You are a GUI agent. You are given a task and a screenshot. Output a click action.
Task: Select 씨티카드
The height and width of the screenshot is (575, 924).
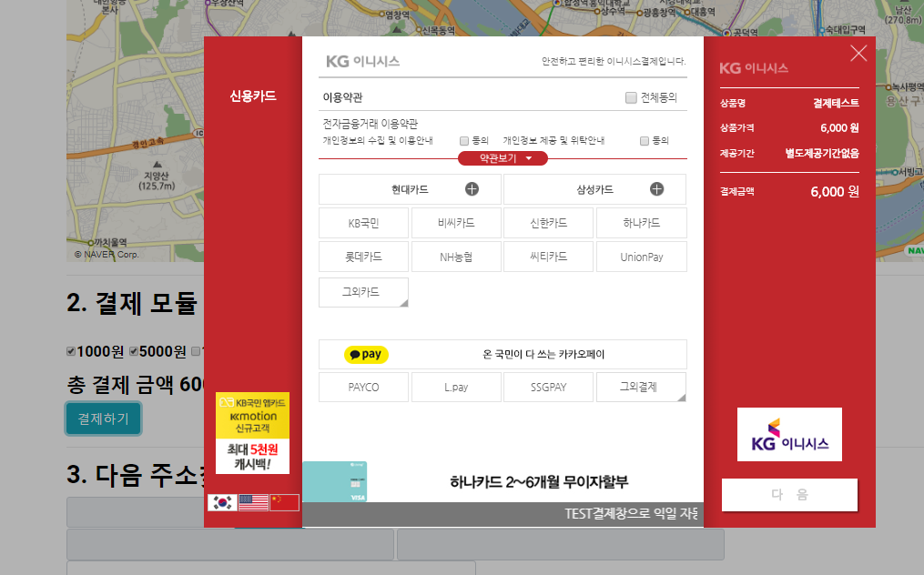pos(549,257)
